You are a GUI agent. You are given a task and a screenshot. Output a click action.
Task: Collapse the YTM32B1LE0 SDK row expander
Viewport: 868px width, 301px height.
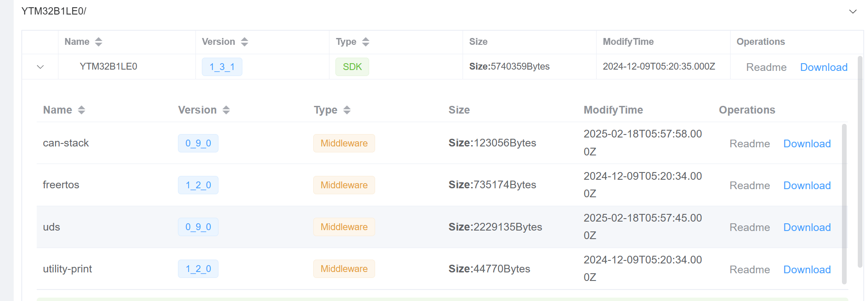point(41,67)
